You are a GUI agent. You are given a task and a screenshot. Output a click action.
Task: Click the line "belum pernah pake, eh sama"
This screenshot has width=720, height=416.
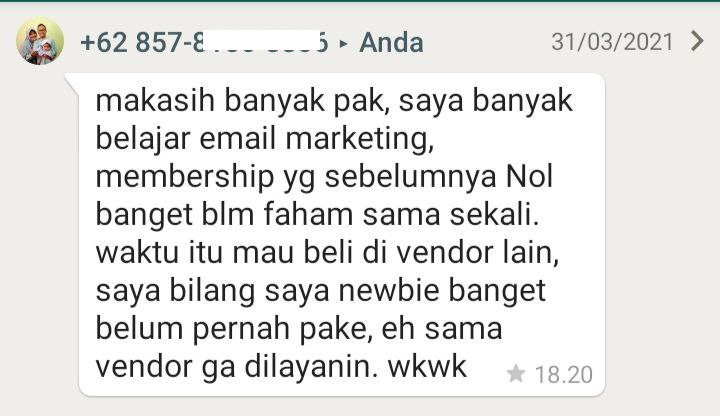[298, 330]
